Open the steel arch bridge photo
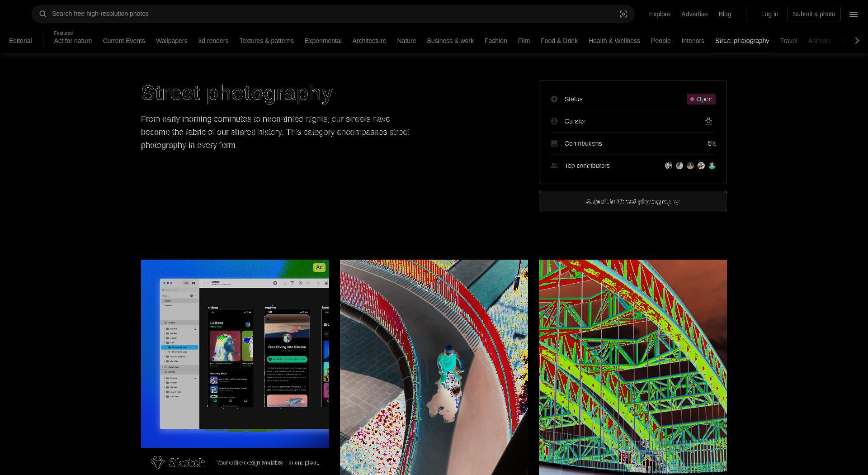868x475 pixels. (633, 367)
